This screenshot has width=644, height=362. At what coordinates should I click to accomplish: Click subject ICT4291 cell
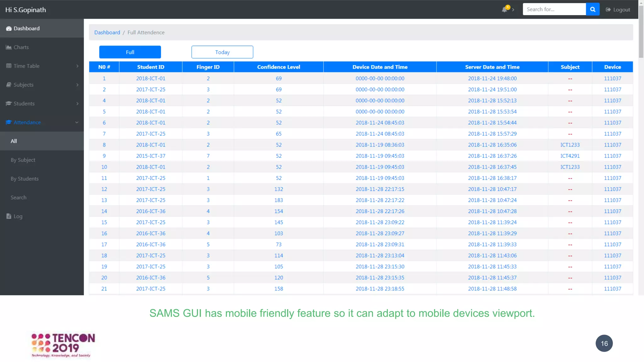570,156
